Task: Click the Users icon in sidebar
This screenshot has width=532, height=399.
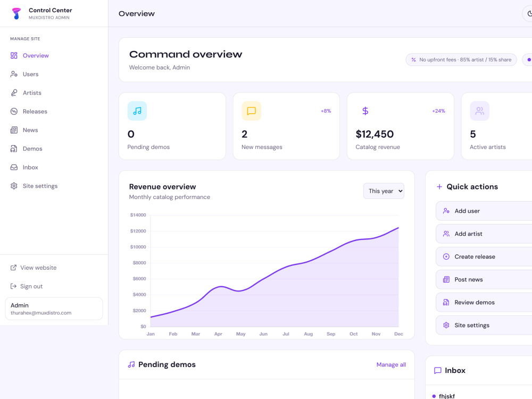Action: pos(14,74)
